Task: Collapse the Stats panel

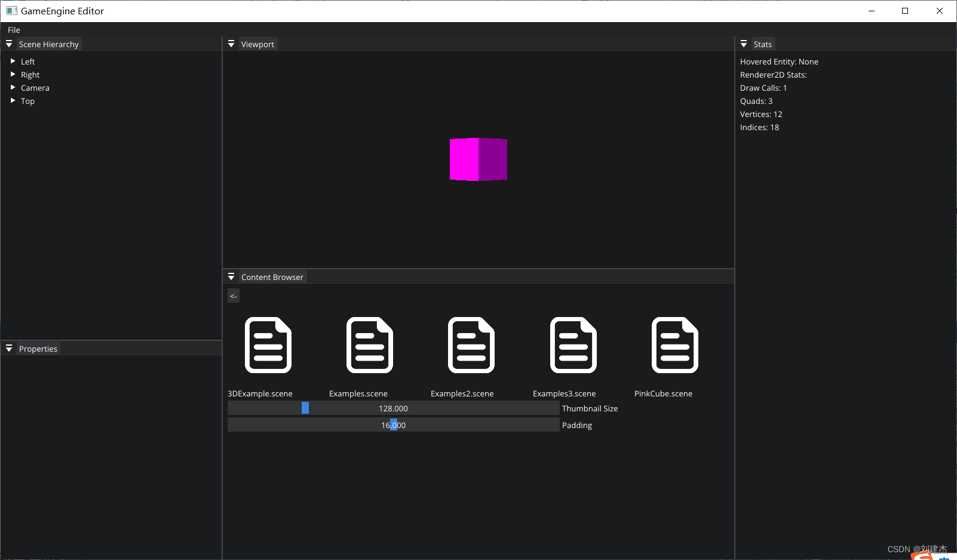Action: point(744,44)
